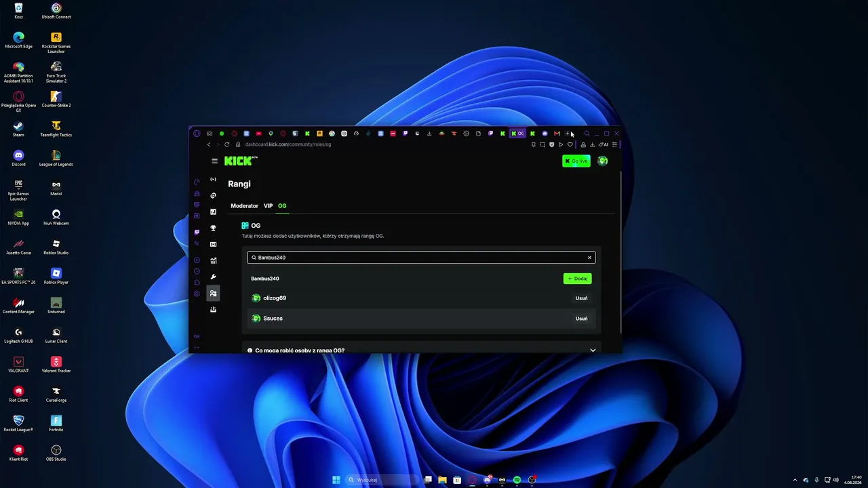Image resolution: width=868 pixels, height=488 pixels.
Task: Open the downloads icon in browser toolbar
Action: pos(592,144)
